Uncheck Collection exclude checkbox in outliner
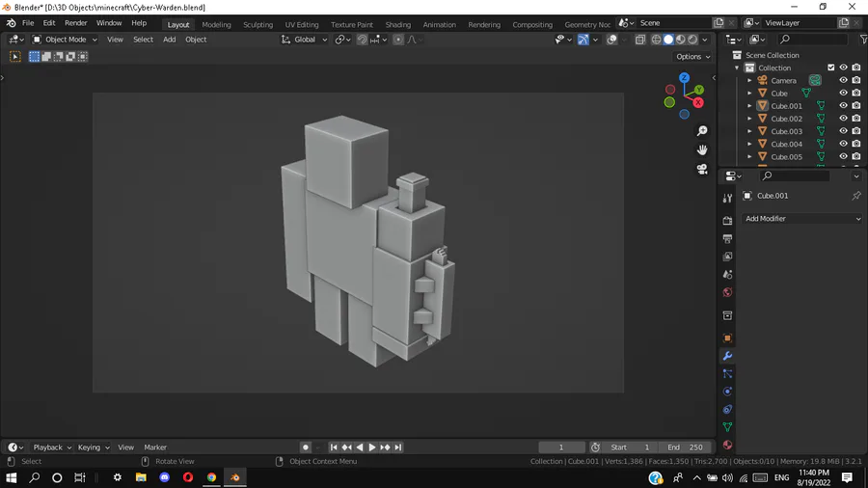This screenshot has width=868, height=488. click(x=831, y=68)
